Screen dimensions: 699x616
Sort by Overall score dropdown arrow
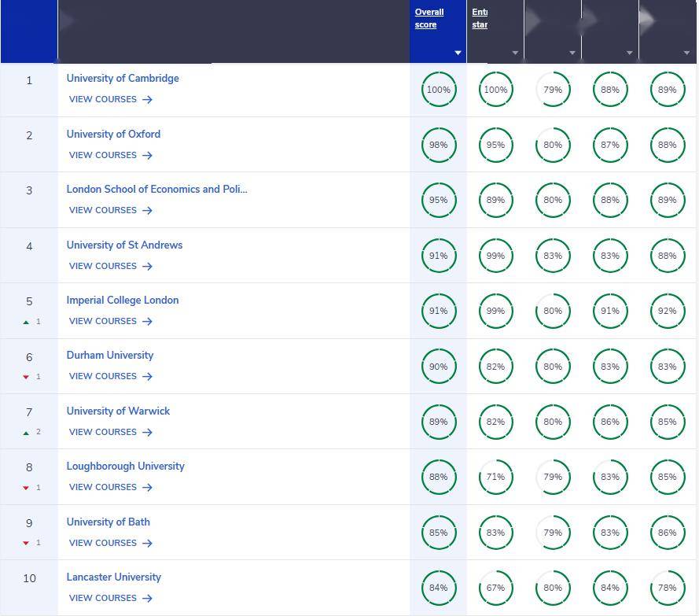[x=458, y=53]
